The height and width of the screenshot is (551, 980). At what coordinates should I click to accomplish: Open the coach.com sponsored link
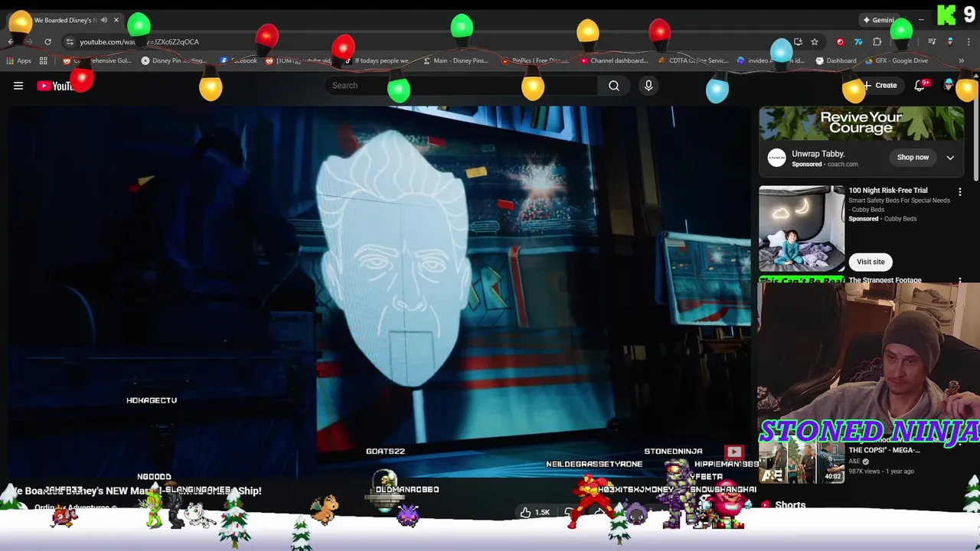click(x=841, y=165)
